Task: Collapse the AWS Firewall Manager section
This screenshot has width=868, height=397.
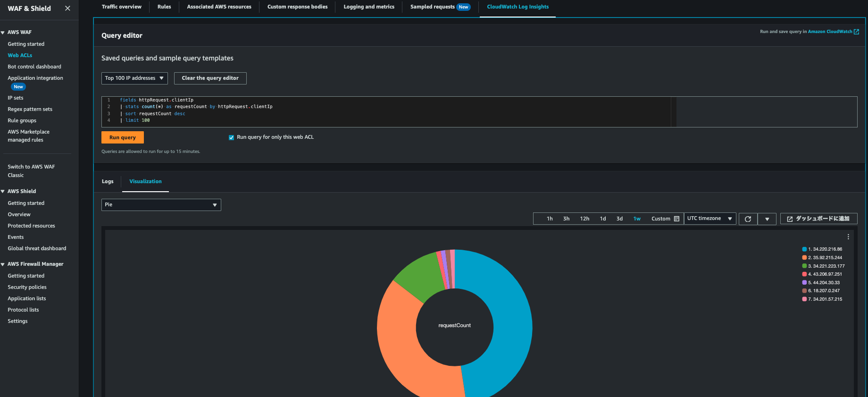Action: click(3, 264)
